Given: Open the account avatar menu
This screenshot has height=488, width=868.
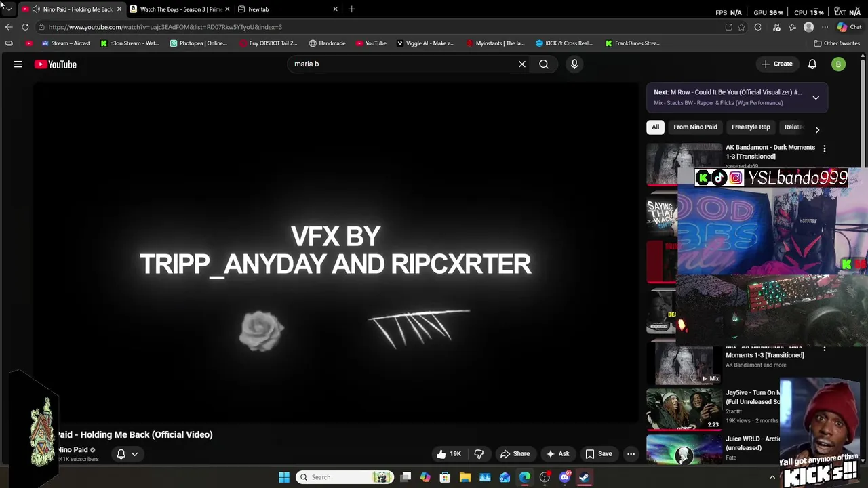Looking at the screenshot, I should (x=839, y=64).
